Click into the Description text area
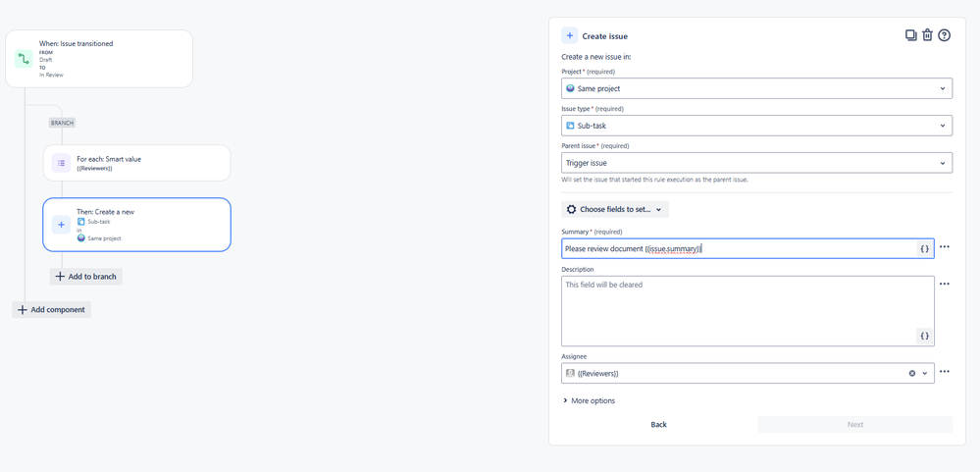 tap(748, 311)
